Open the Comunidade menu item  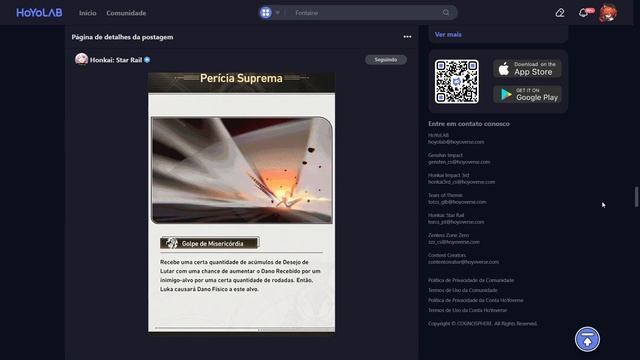pyautogui.click(x=126, y=13)
